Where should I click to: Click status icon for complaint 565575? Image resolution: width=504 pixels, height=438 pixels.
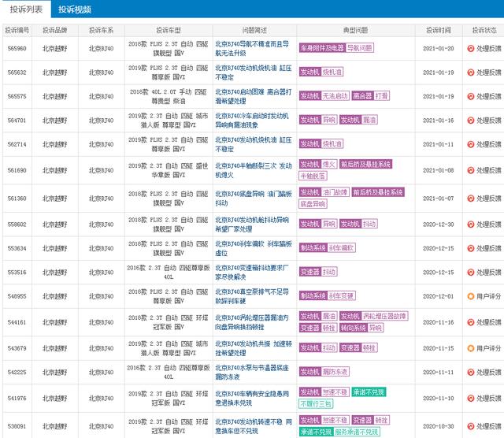[x=471, y=96]
